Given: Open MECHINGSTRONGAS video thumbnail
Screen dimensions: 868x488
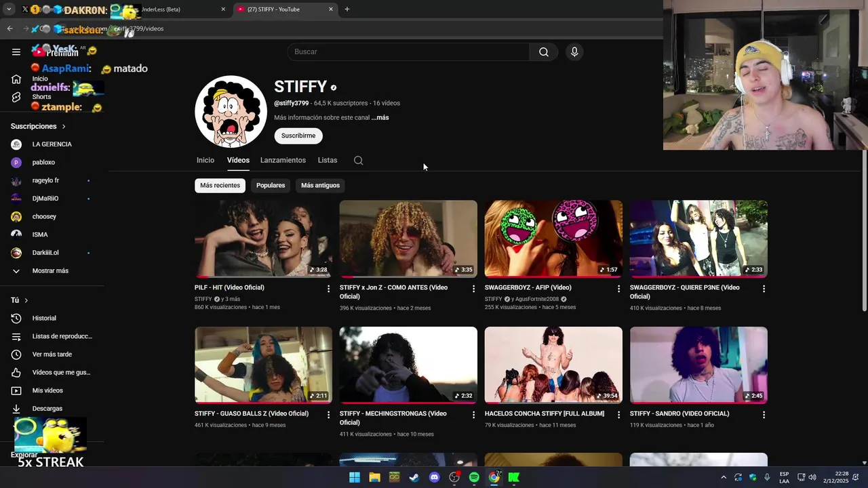Looking at the screenshot, I should pyautogui.click(x=408, y=365).
